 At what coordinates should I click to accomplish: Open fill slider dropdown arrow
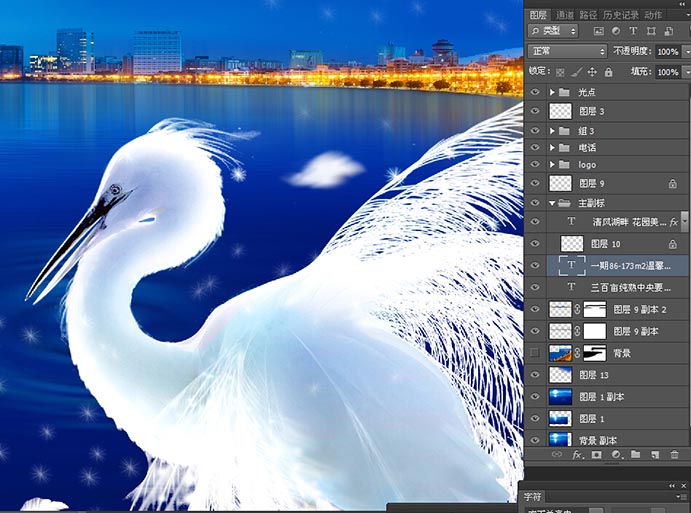pos(687,72)
